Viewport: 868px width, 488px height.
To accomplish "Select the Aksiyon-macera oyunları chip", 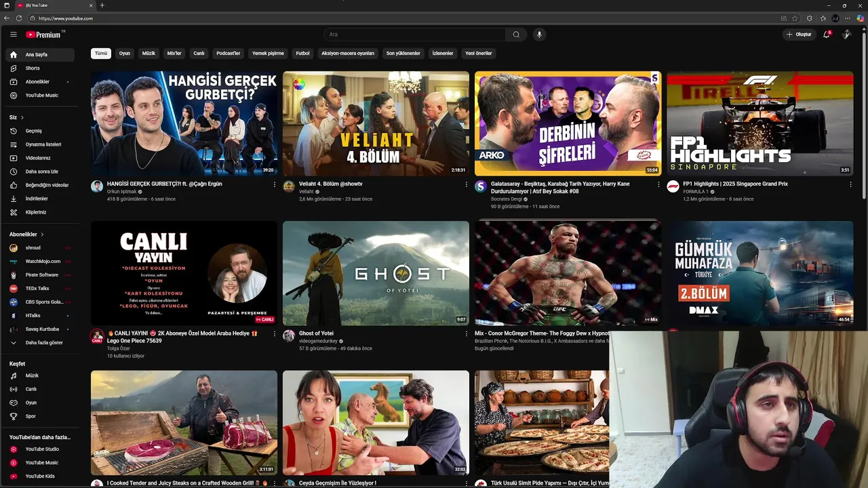I will (348, 54).
